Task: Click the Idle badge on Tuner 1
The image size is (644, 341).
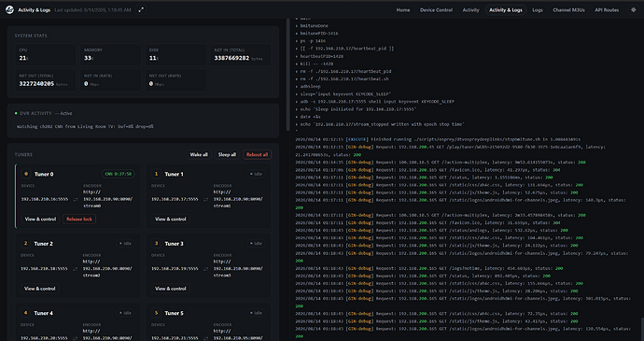Action: pyautogui.click(x=257, y=174)
